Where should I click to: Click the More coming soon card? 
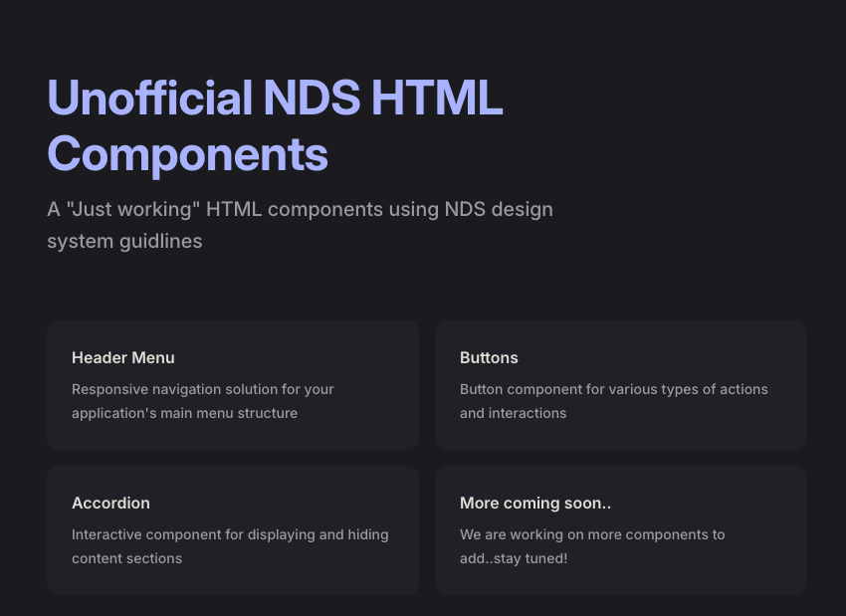click(621, 530)
